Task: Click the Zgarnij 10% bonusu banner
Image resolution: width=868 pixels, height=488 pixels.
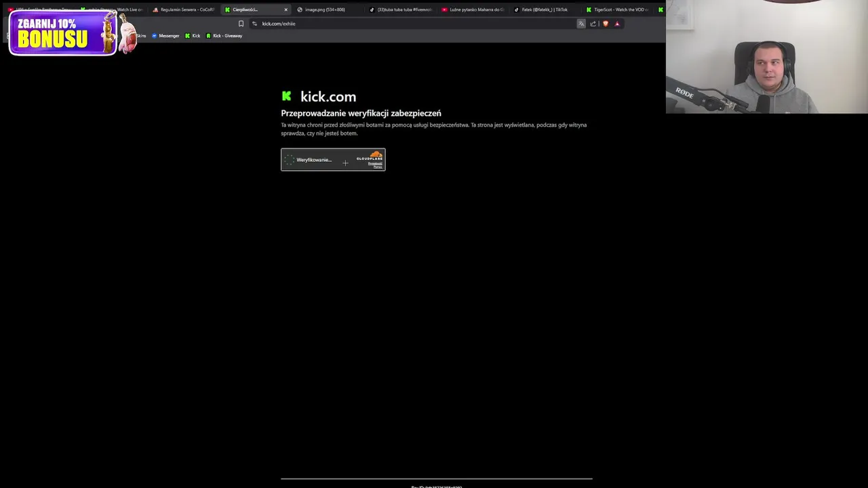Action: coord(63,33)
